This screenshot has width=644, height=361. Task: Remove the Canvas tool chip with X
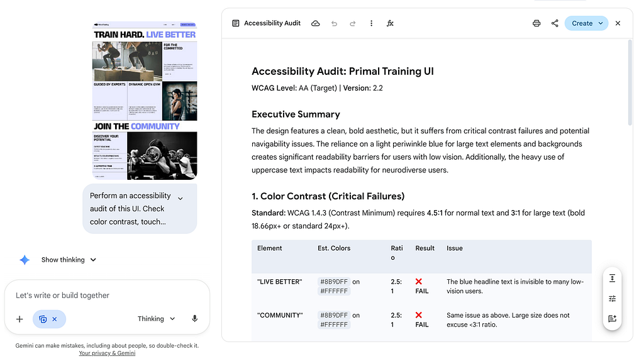(x=55, y=319)
